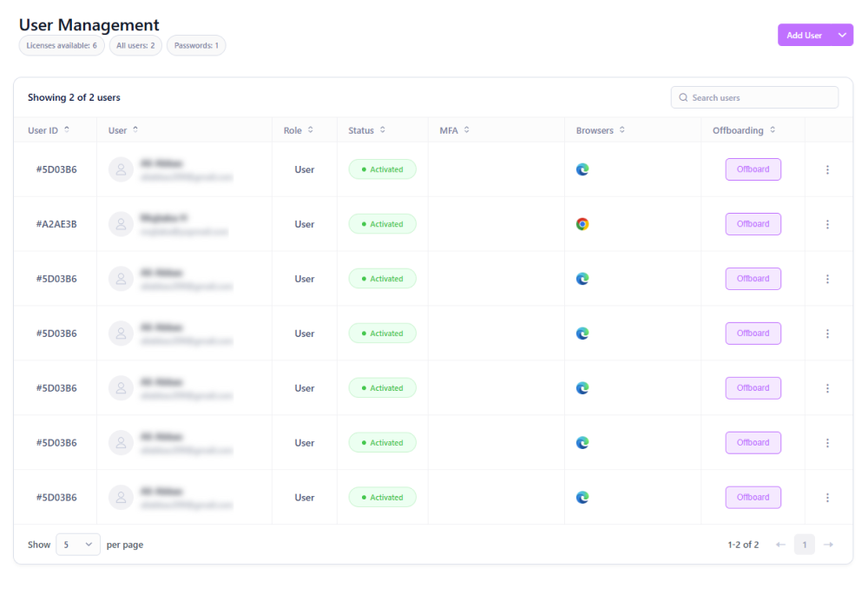868x608 pixels.
Task: Open the three-dot menu for user #A2AE3B
Action: click(x=827, y=224)
